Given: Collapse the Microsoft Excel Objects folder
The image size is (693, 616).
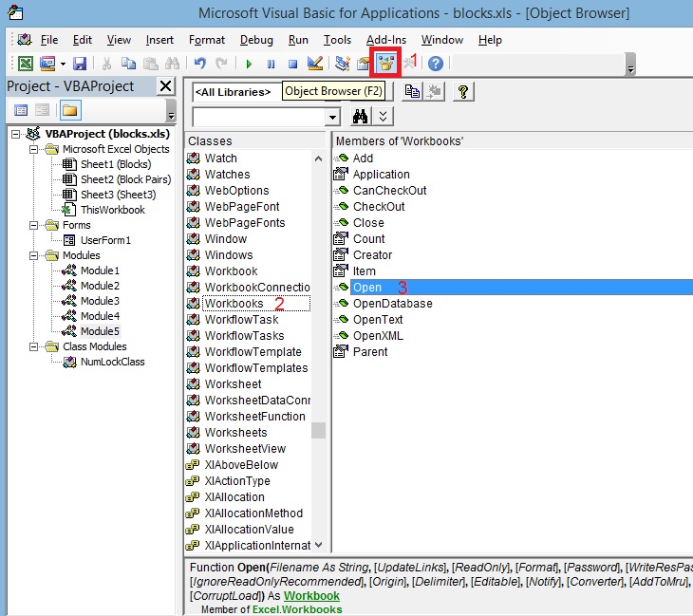Looking at the screenshot, I should coord(33,149).
